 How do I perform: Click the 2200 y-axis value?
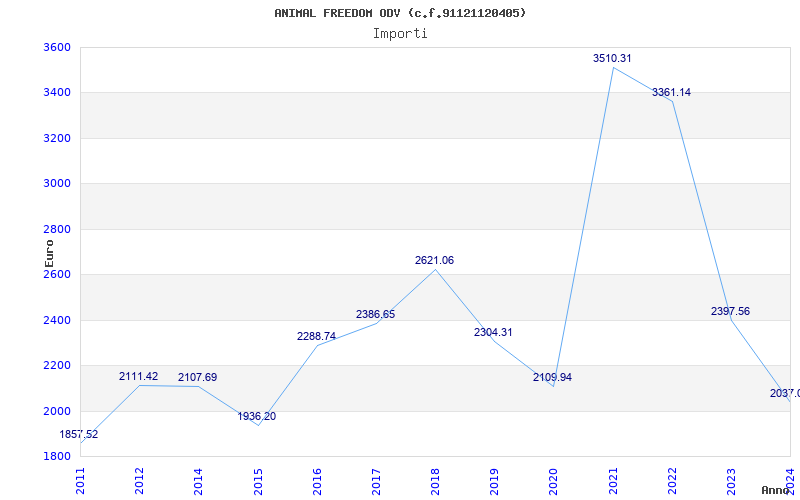point(57,366)
